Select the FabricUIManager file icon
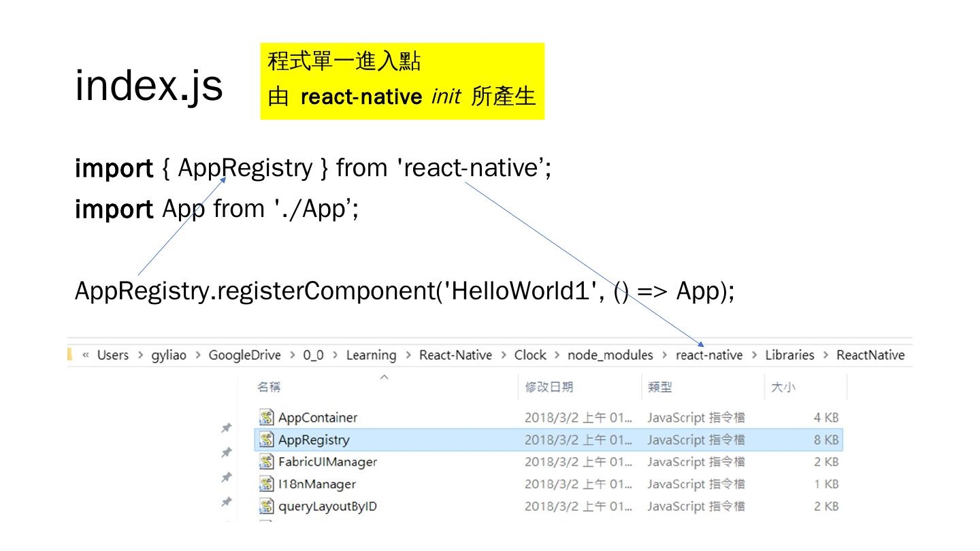This screenshot has width=980, height=551. [x=267, y=463]
